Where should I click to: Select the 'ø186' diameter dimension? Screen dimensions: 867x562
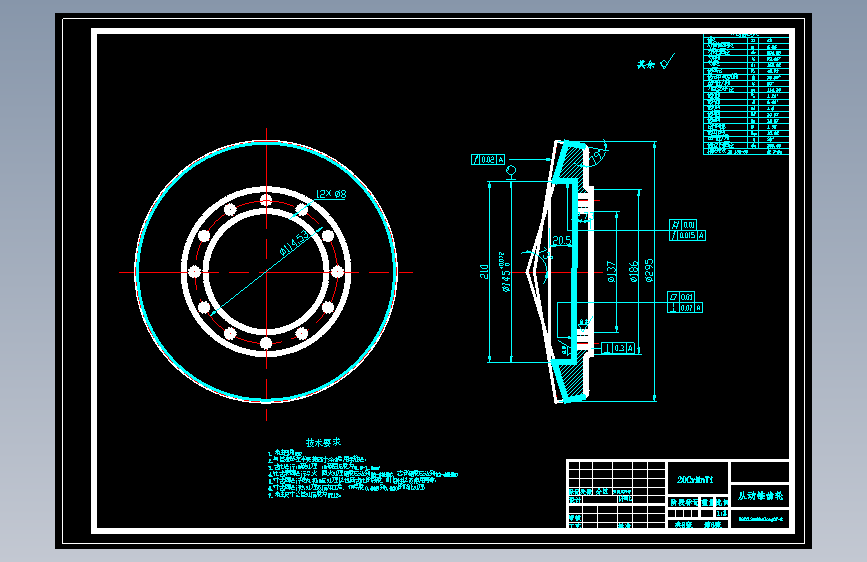[634, 271]
